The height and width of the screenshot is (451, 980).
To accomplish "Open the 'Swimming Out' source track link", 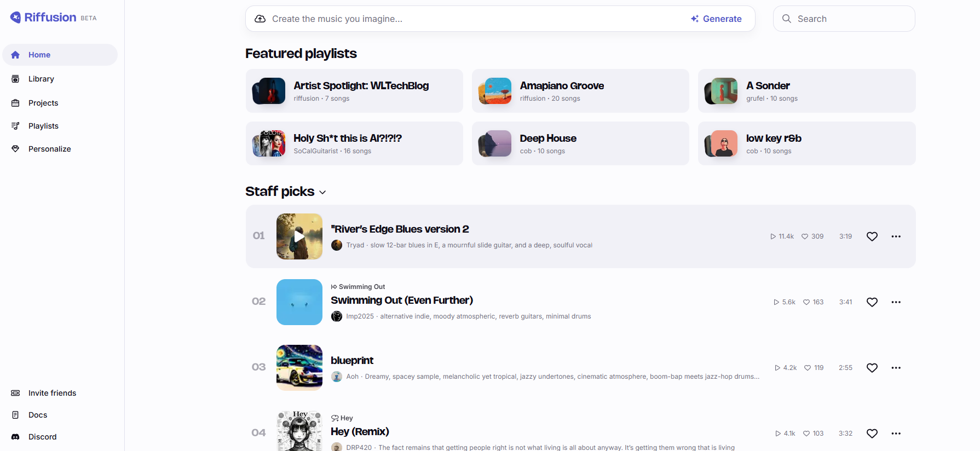I will click(358, 287).
